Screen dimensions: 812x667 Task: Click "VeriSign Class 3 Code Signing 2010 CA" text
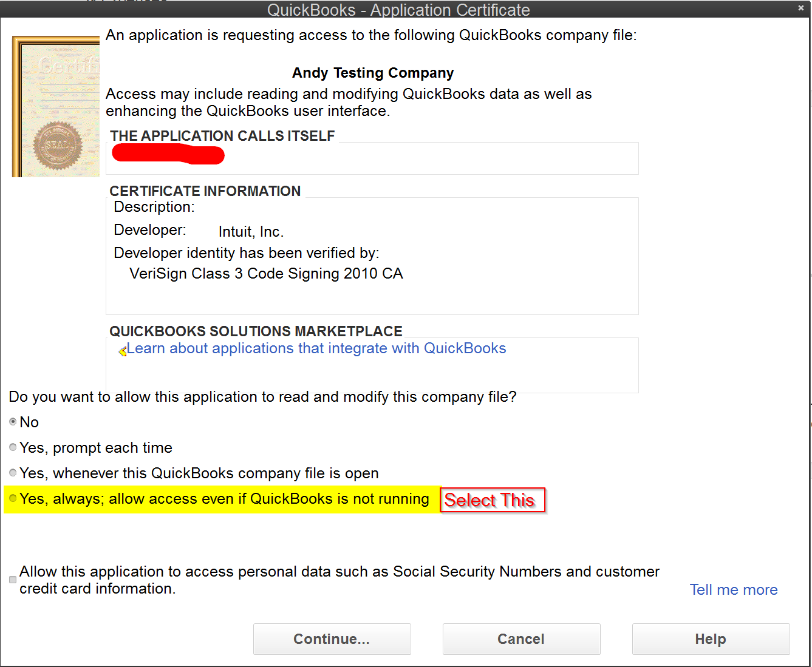pyautogui.click(x=267, y=274)
